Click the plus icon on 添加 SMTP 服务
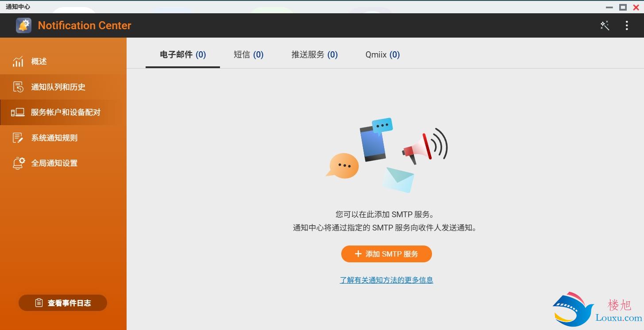The width and height of the screenshot is (644, 330). point(359,254)
